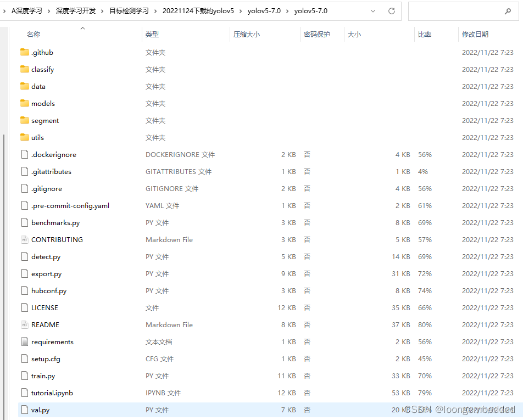
Task: Select the train.py file icon
Action: [24, 376]
